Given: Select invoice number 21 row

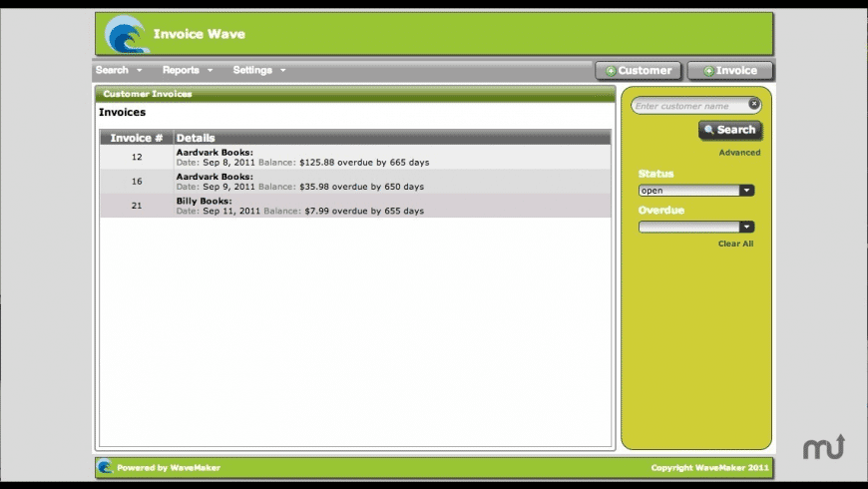Looking at the screenshot, I should (355, 206).
